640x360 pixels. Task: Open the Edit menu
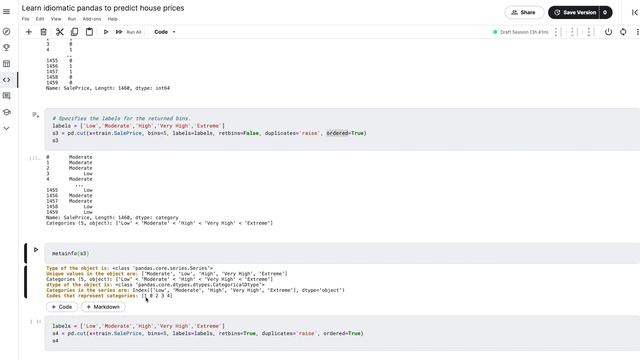coord(40,19)
